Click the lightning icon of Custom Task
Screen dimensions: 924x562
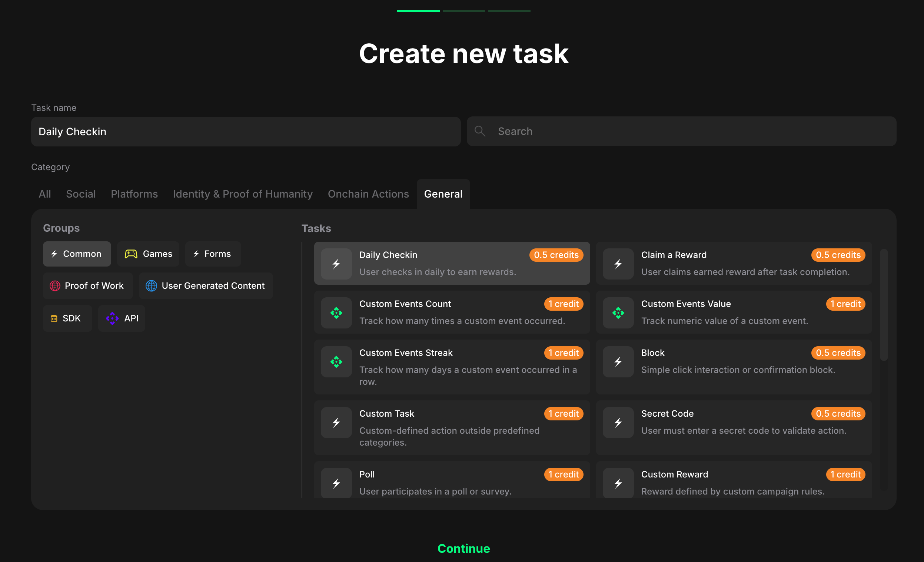click(x=336, y=423)
